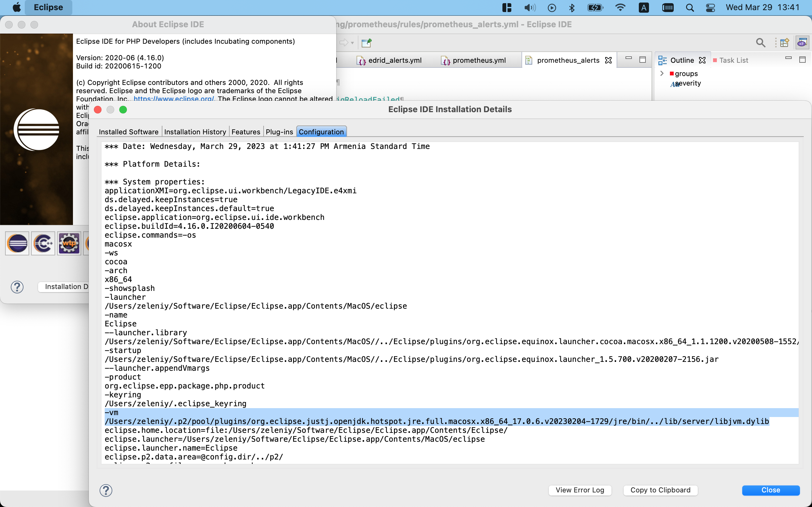The height and width of the screenshot is (507, 812).
Task: Switch to the Installed Software tab
Action: [x=128, y=132]
